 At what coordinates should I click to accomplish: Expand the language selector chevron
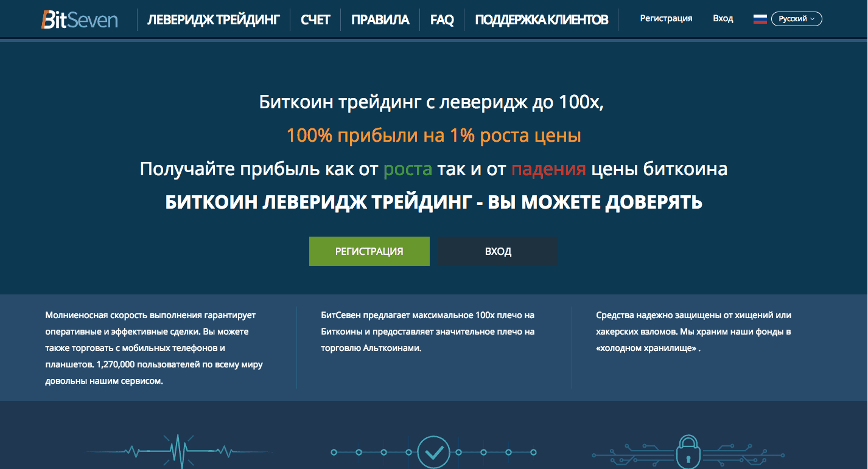tap(814, 19)
